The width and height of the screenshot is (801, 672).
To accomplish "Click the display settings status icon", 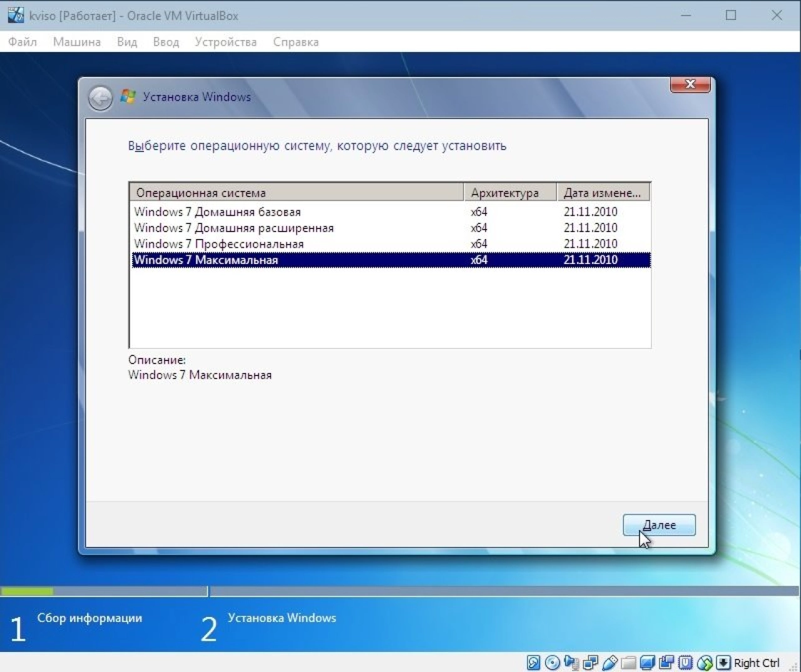I will click(647, 663).
